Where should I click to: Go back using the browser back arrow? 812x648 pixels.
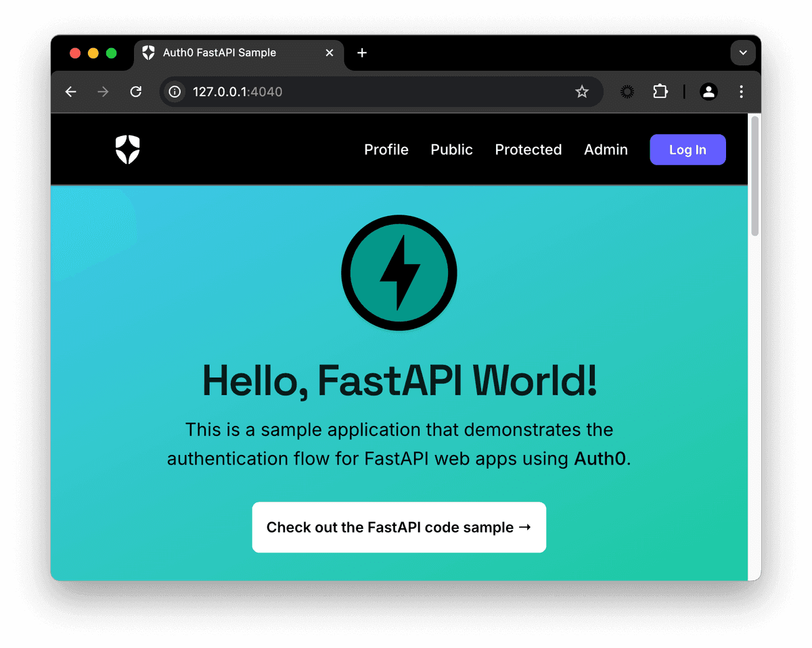click(x=71, y=91)
